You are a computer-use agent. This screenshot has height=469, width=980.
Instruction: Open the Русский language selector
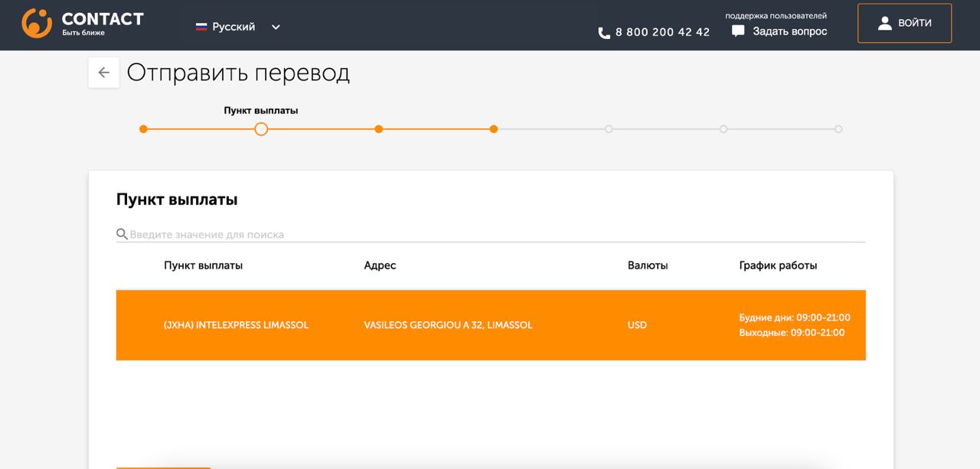point(234,27)
